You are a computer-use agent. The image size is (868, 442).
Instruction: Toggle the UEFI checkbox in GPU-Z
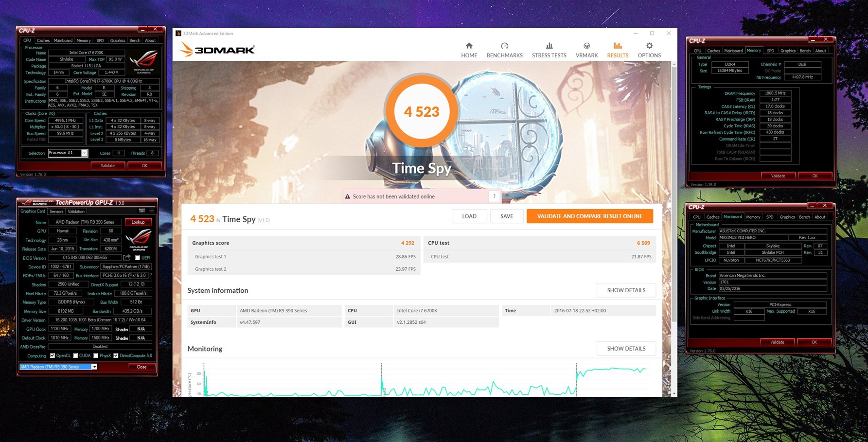(137, 258)
